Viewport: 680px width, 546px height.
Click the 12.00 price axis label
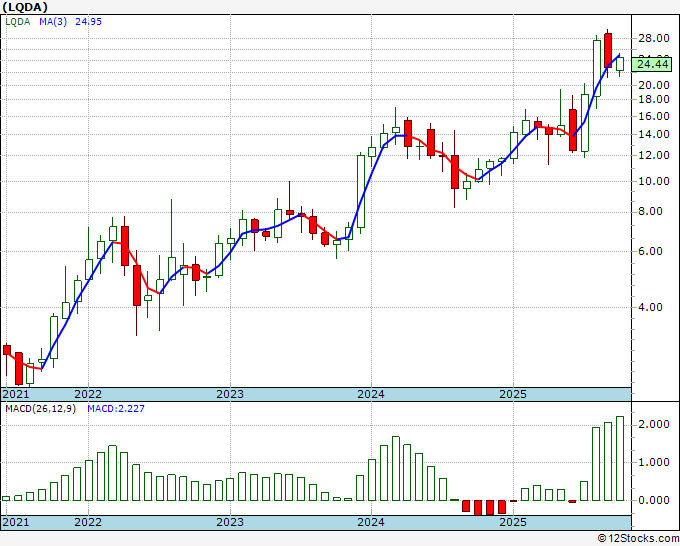(x=654, y=155)
